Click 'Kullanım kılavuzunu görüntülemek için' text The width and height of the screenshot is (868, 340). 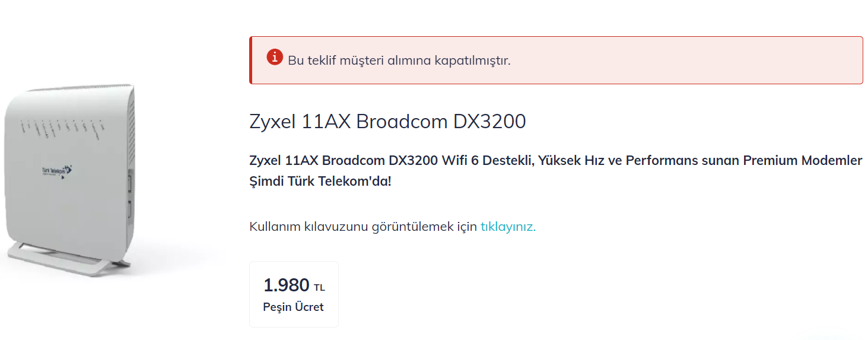364,227
